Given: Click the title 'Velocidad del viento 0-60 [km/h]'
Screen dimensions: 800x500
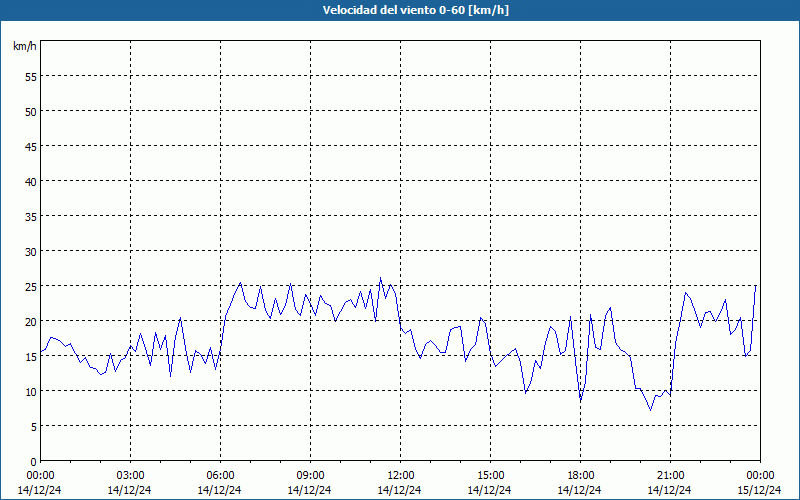Looking at the screenshot, I should click(415, 10).
